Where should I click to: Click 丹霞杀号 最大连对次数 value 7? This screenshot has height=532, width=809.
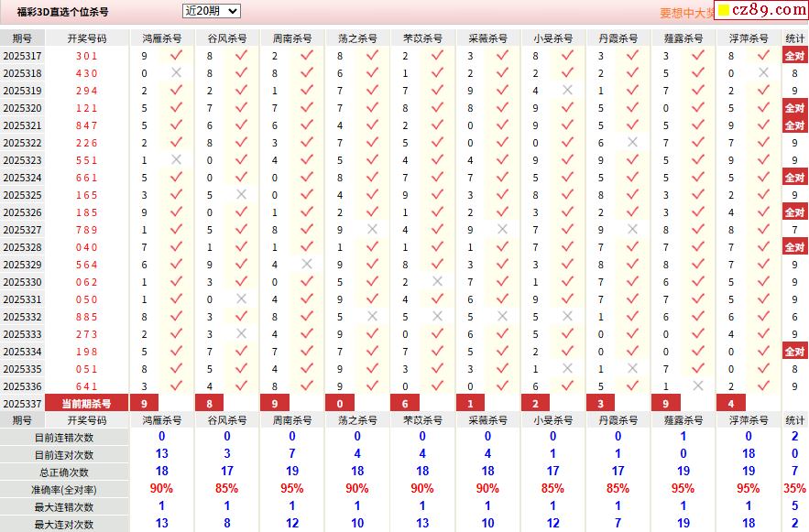point(618,523)
